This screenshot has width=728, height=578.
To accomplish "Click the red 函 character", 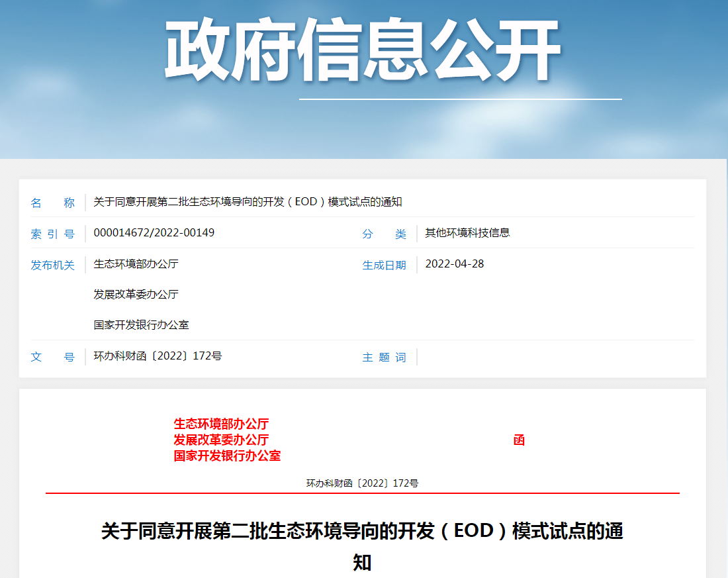I will click(x=519, y=440).
